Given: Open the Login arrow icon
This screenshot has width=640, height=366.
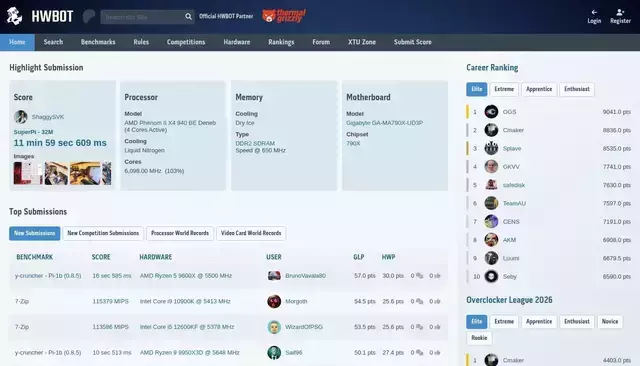Looking at the screenshot, I should pyautogui.click(x=594, y=12).
